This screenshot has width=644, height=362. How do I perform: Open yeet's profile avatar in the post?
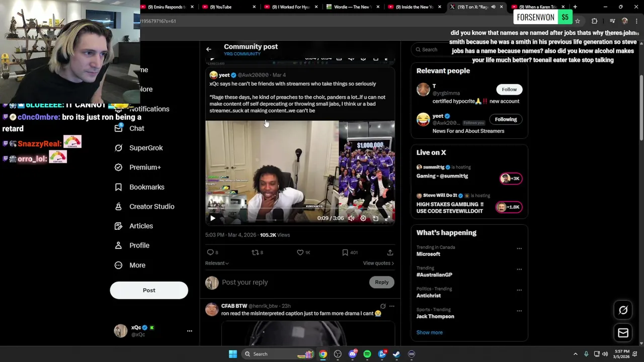coord(213,75)
